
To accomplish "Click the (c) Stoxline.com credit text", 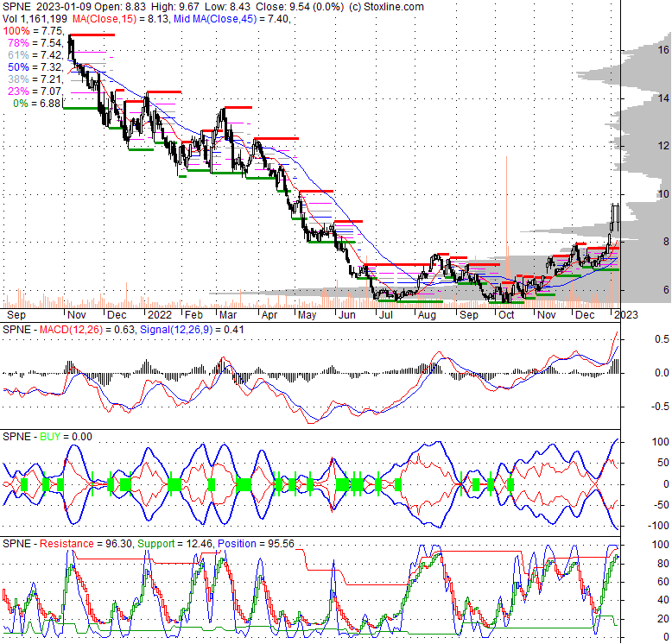I will (x=386, y=7).
